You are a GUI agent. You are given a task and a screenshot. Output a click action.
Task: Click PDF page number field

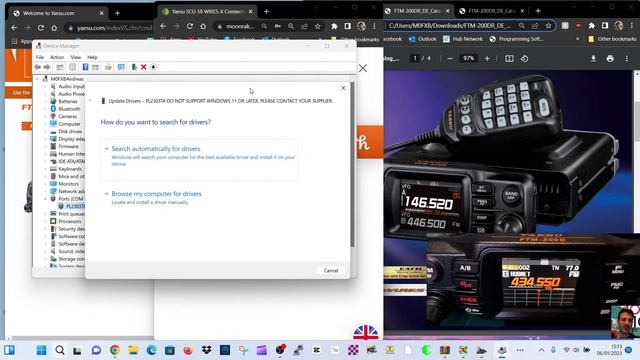tap(415, 58)
